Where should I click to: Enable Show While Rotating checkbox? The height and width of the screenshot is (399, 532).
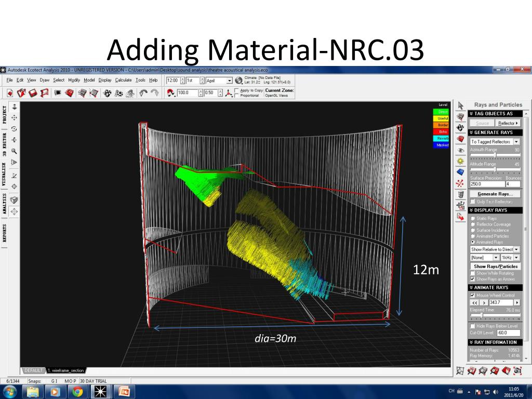point(472,273)
